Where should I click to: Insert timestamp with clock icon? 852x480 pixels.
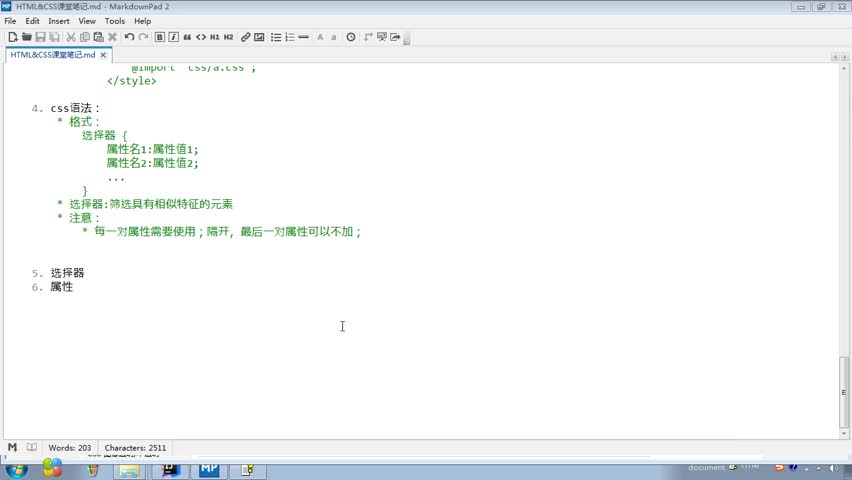click(x=351, y=37)
